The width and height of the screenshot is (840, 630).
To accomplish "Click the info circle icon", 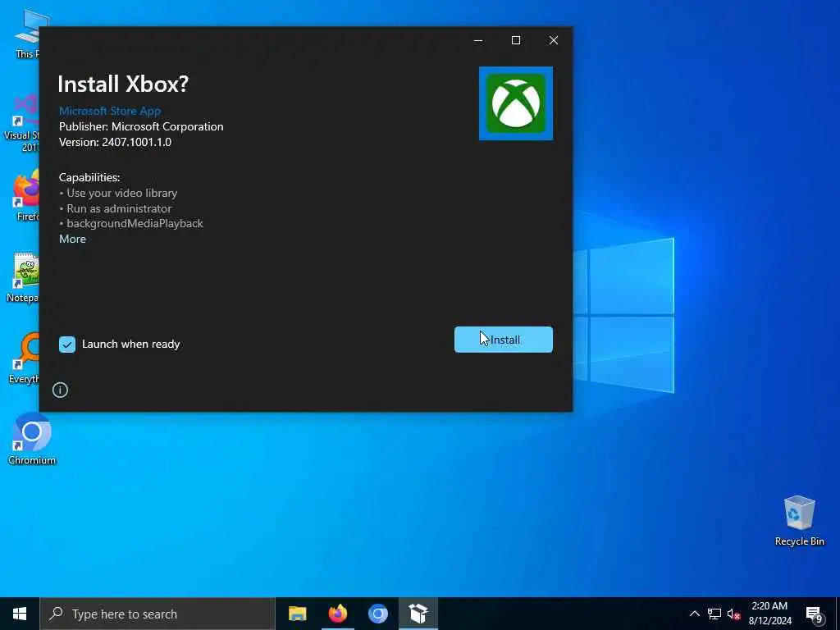I will pyautogui.click(x=60, y=390).
